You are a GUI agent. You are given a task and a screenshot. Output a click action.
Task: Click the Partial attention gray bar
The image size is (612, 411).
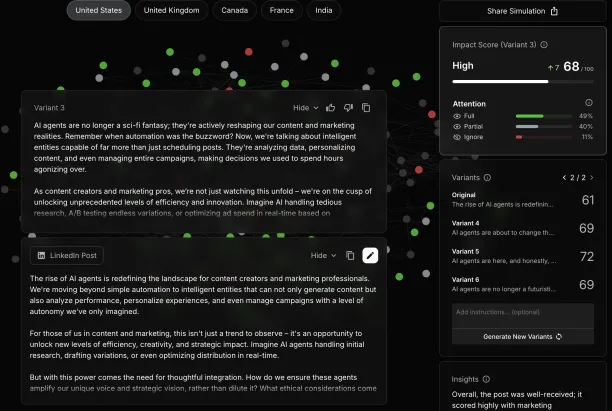[527, 126]
